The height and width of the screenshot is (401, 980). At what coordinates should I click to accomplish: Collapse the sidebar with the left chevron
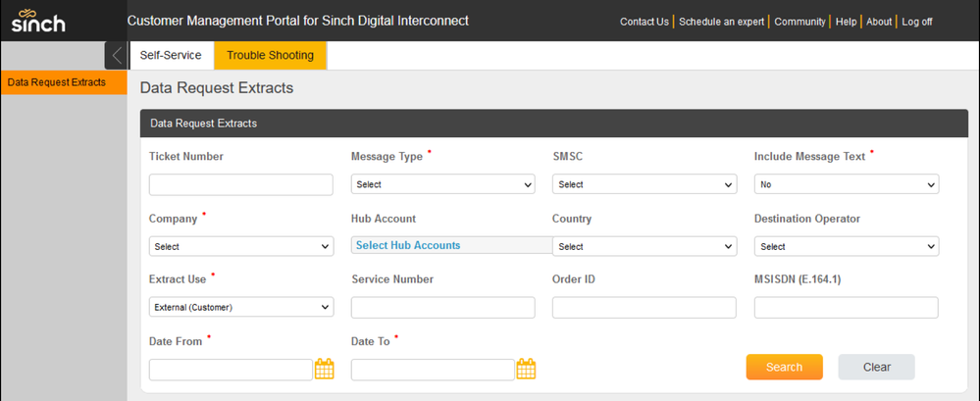tap(117, 56)
